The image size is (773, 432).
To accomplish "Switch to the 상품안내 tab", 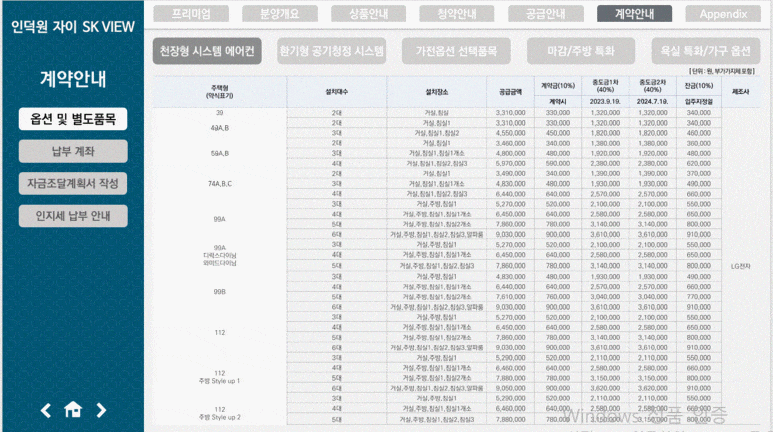I will [x=368, y=14].
